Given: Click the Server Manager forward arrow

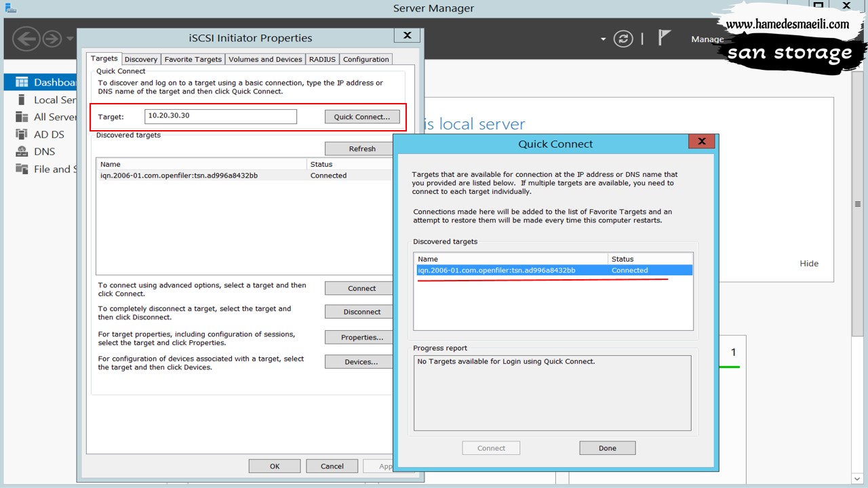Looking at the screenshot, I should [52, 39].
